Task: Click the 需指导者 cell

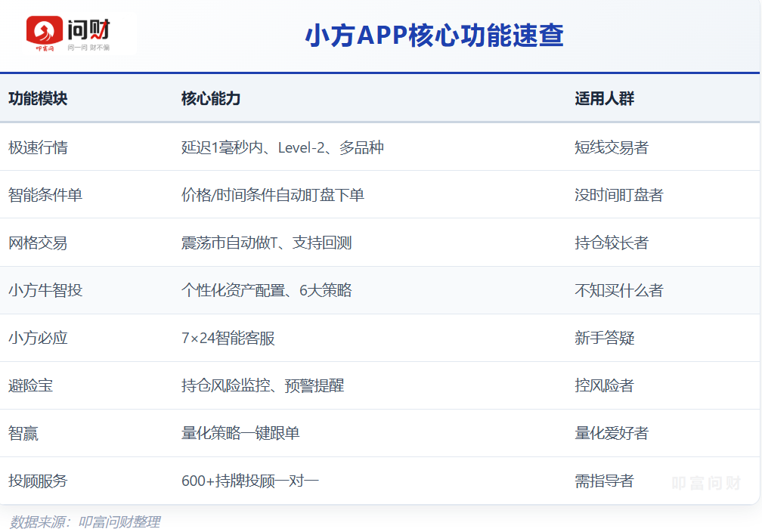Action: pyautogui.click(x=604, y=481)
